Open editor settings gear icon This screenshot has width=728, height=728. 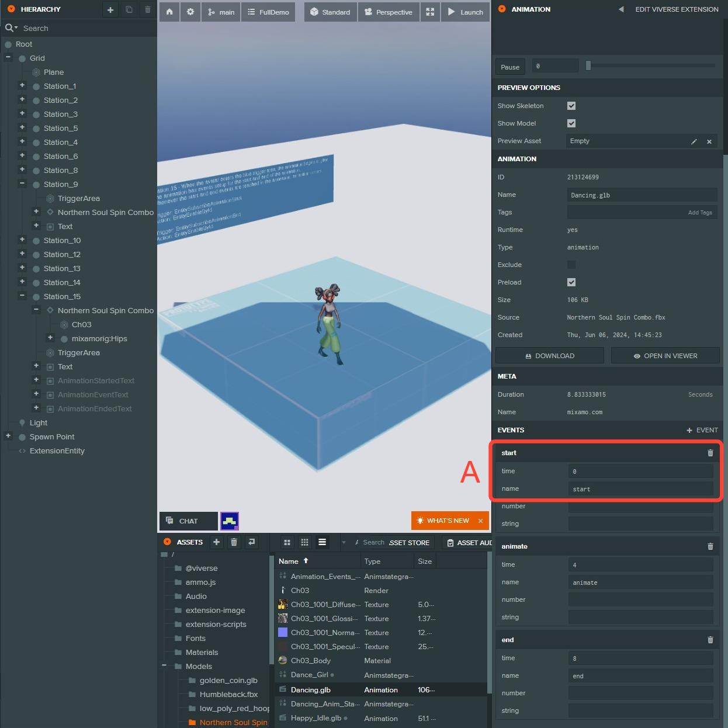point(190,12)
